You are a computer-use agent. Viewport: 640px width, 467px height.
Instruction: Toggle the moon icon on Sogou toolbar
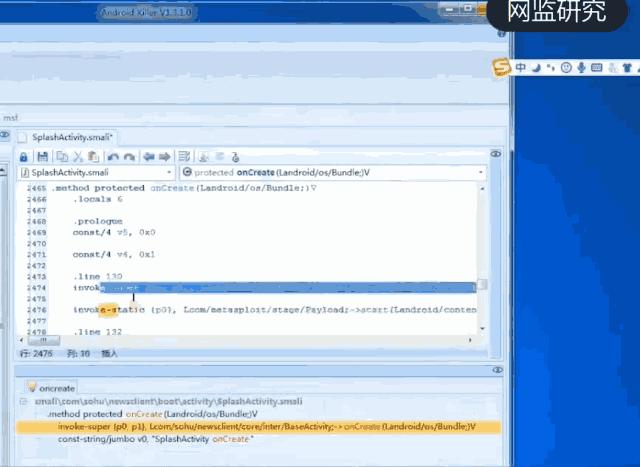point(536,68)
